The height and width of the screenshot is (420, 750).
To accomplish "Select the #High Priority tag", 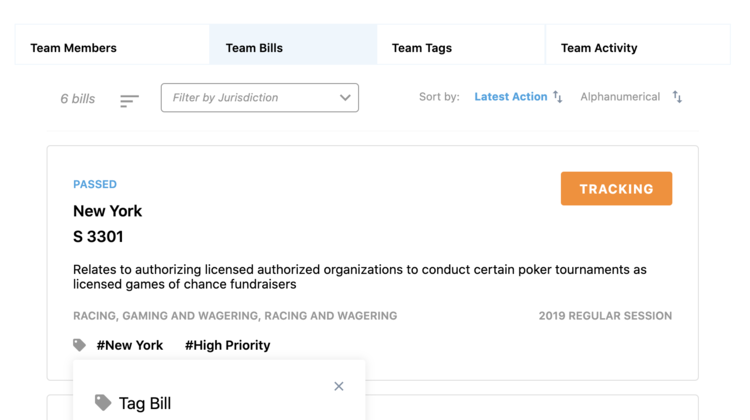I will 227,345.
